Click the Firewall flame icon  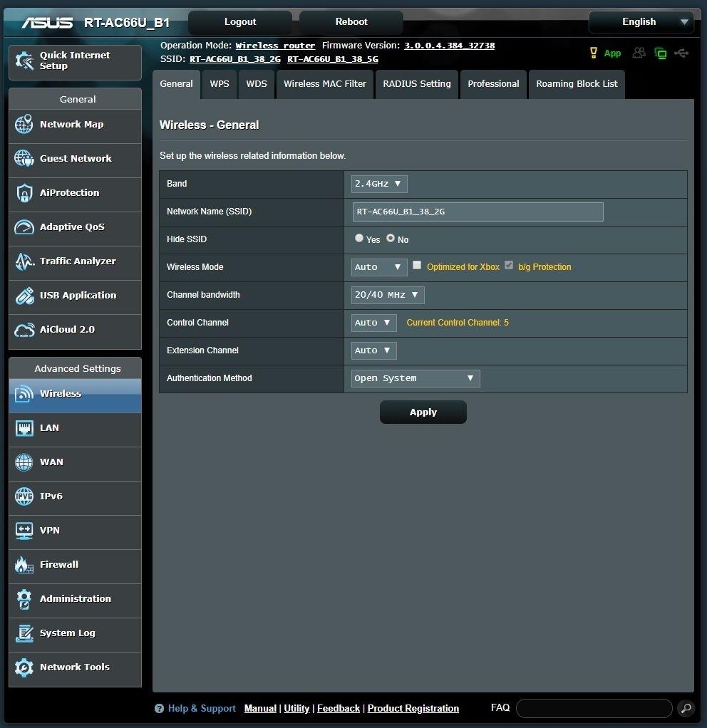click(x=24, y=565)
